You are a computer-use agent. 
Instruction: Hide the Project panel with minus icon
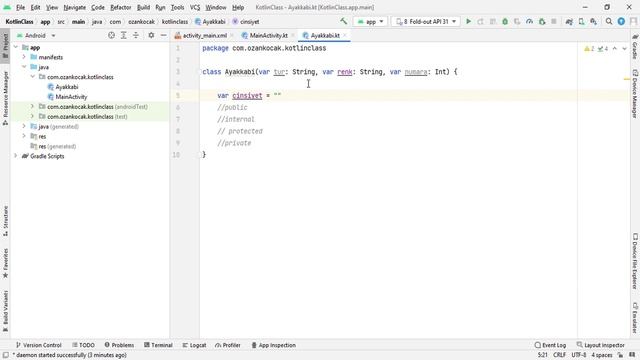coord(164,36)
